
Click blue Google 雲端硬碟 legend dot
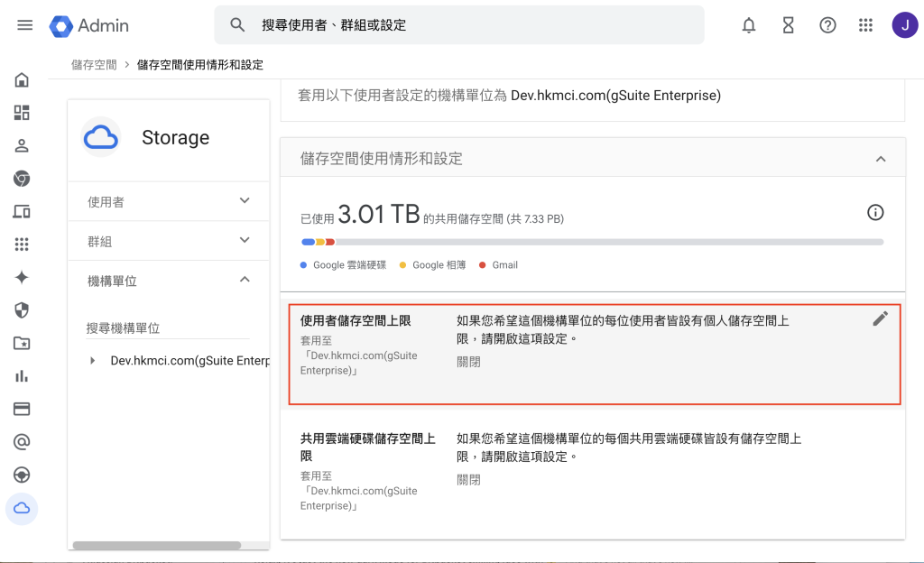click(x=303, y=265)
